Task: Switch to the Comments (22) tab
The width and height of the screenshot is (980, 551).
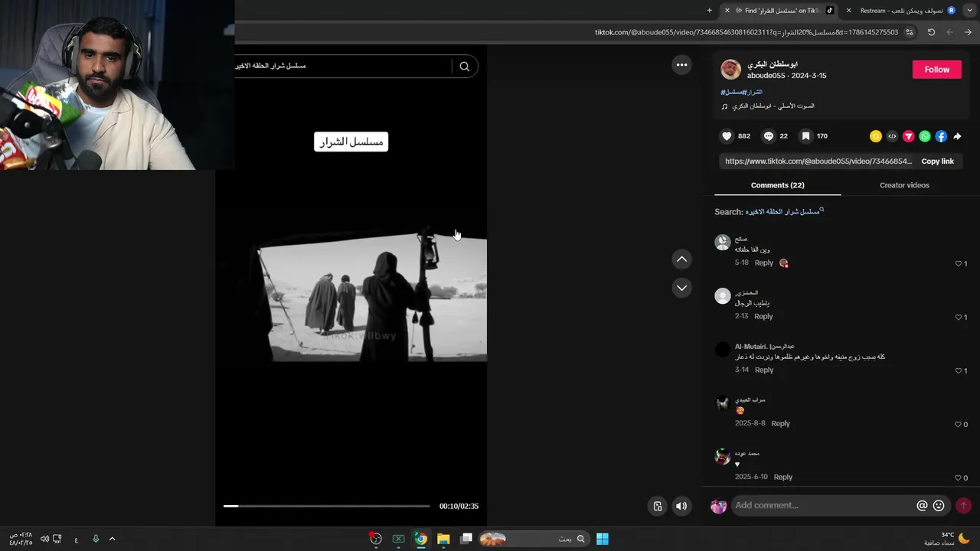Action: pyautogui.click(x=777, y=185)
